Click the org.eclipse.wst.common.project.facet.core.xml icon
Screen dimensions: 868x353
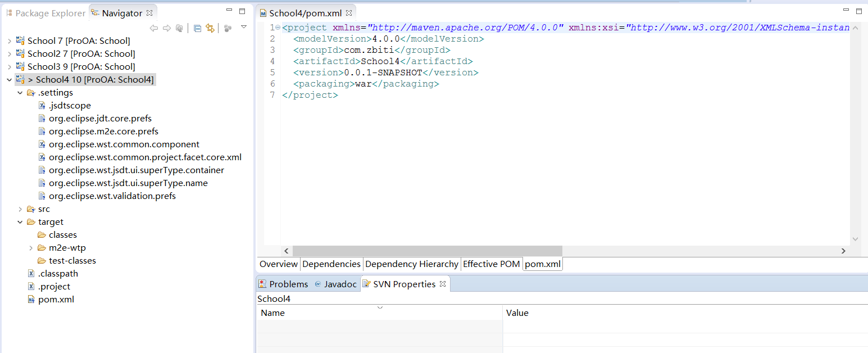point(42,157)
